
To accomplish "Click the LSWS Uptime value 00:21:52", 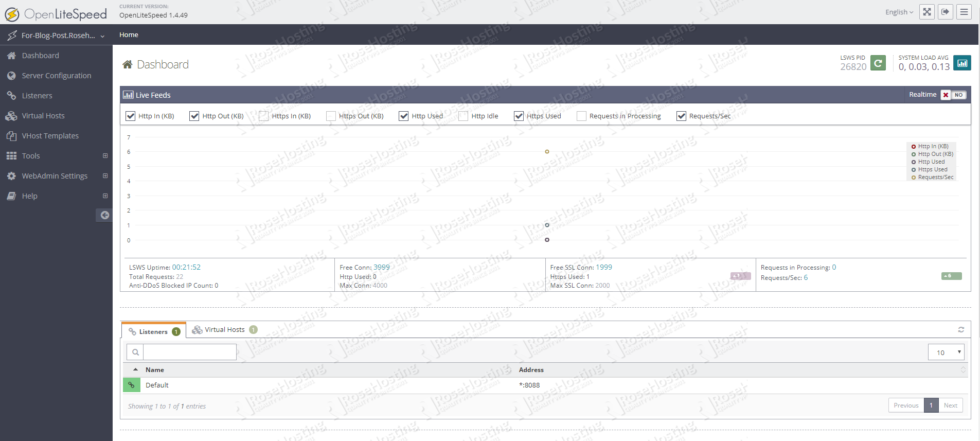I will tap(186, 268).
